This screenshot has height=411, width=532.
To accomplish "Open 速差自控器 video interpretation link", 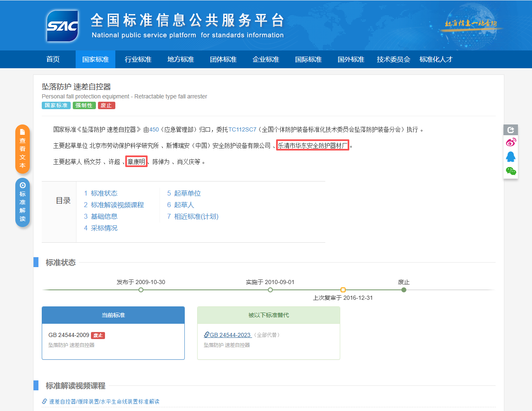I will (x=104, y=401).
